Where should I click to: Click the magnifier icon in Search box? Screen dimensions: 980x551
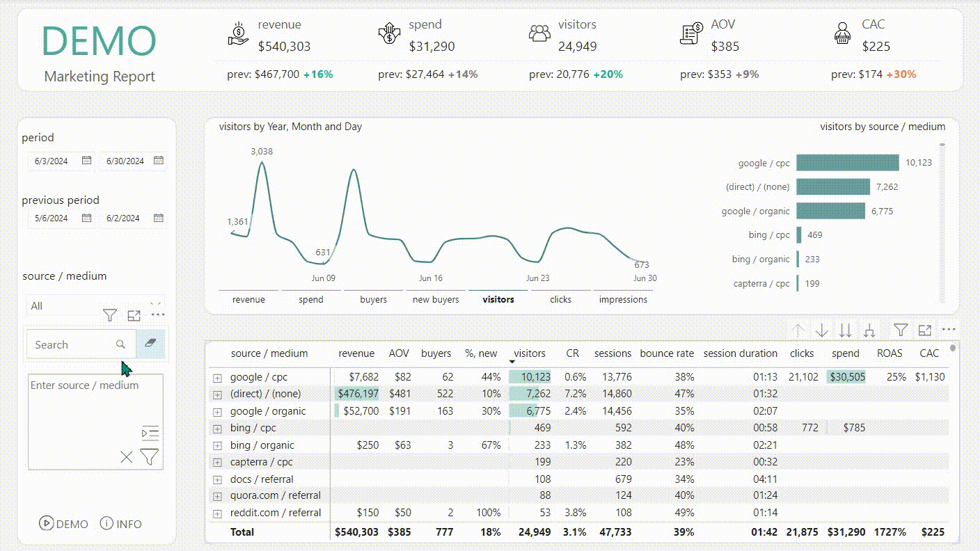coord(120,344)
